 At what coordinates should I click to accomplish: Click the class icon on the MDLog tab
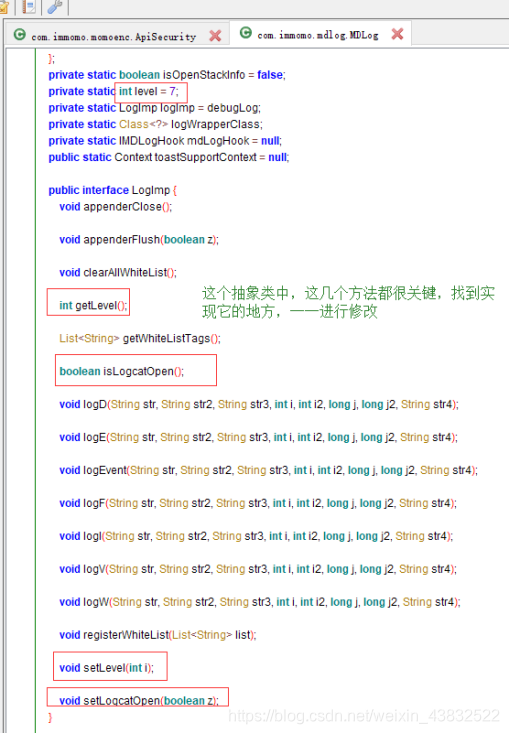[x=246, y=32]
